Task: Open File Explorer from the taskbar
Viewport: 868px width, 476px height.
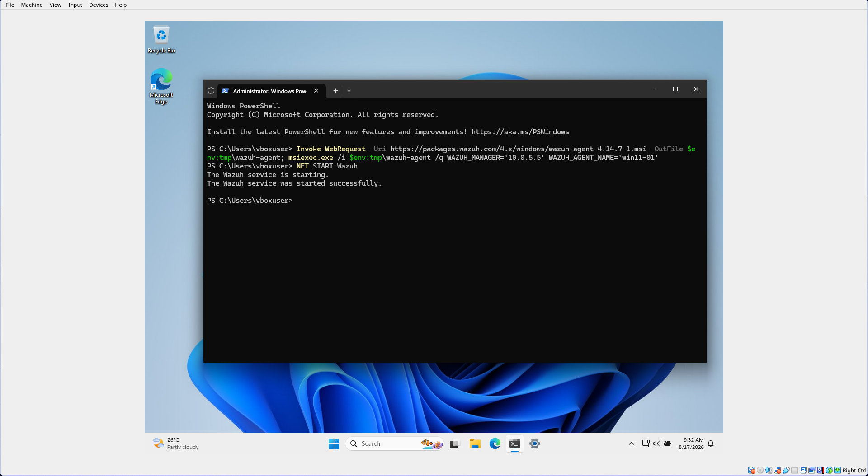Action: click(x=475, y=444)
